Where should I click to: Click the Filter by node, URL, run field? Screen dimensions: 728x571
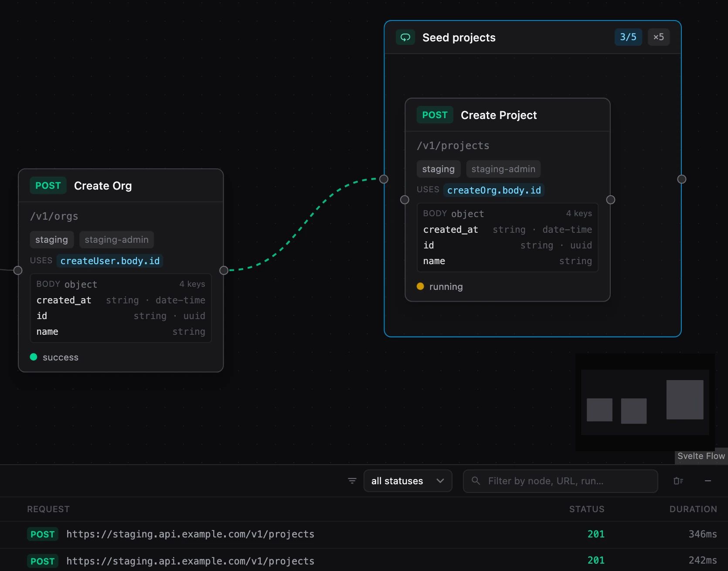click(x=560, y=481)
